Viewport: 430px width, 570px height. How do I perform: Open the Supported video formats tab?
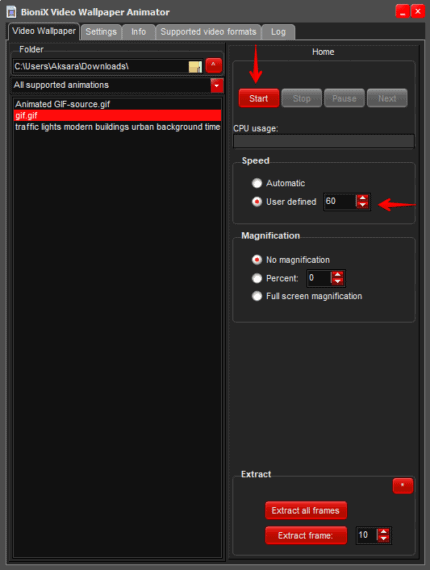(x=208, y=32)
